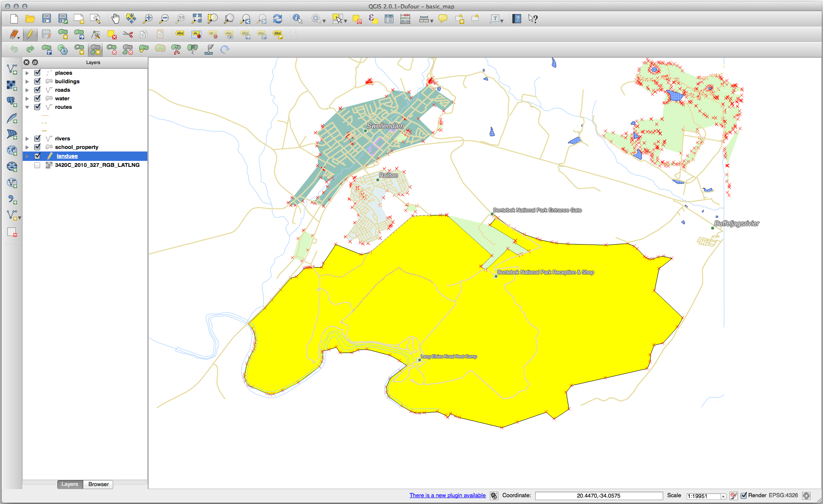This screenshot has height=504, width=823.
Task: Toggle the Render checkbox in status bar
Action: [744, 495]
